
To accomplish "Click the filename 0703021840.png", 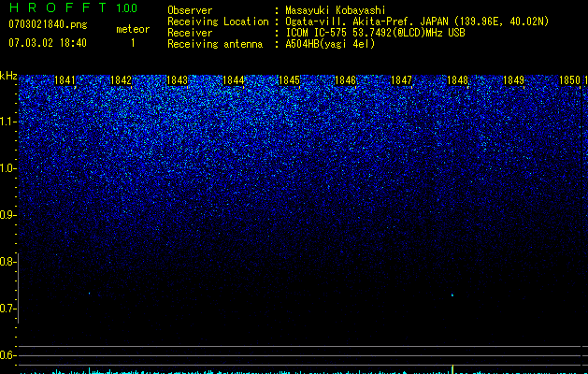I will point(48,25).
